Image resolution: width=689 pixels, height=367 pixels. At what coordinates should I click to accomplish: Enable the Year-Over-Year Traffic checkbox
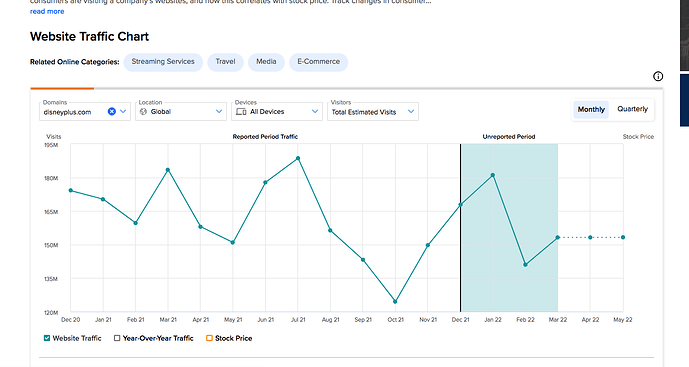117,338
